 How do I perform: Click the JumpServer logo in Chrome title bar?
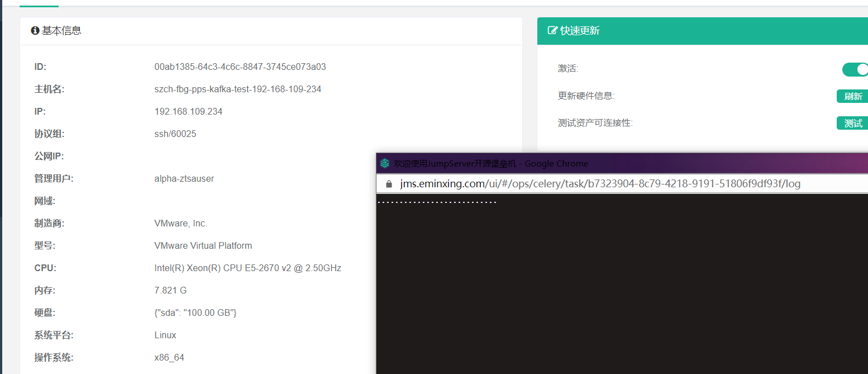coord(385,163)
